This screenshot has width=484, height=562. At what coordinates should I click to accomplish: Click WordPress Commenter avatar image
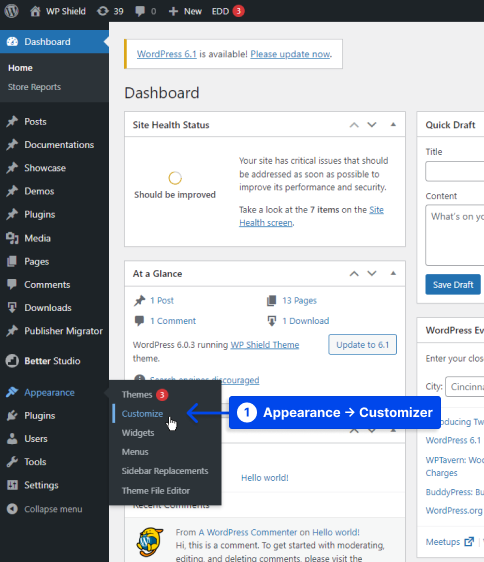150,542
